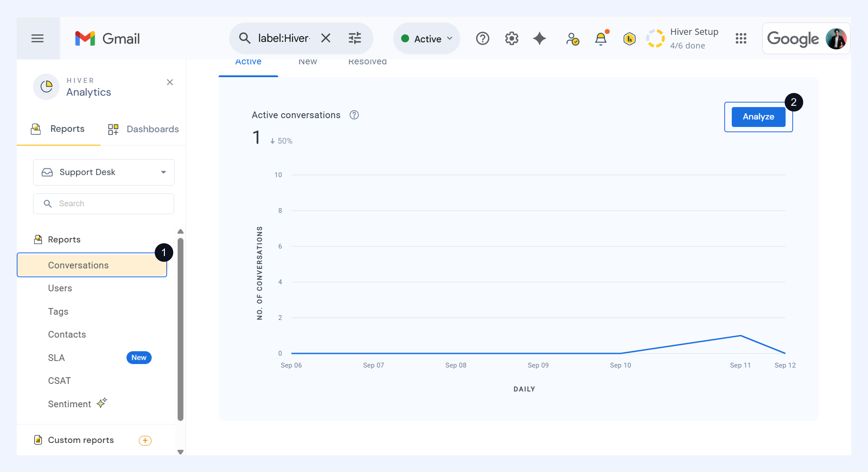The width and height of the screenshot is (868, 472).
Task: Click the help icon beside Active conversations
Action: (x=354, y=115)
